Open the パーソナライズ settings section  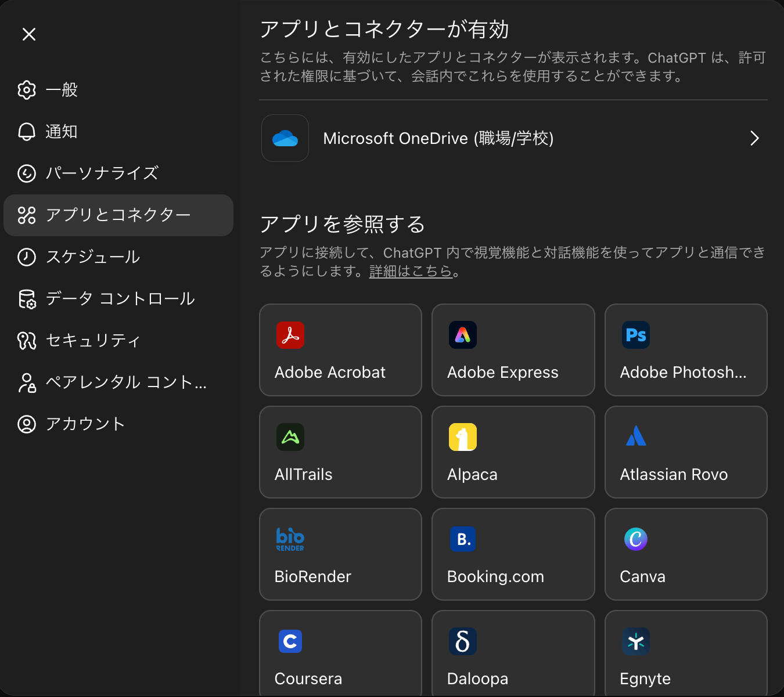[102, 174]
